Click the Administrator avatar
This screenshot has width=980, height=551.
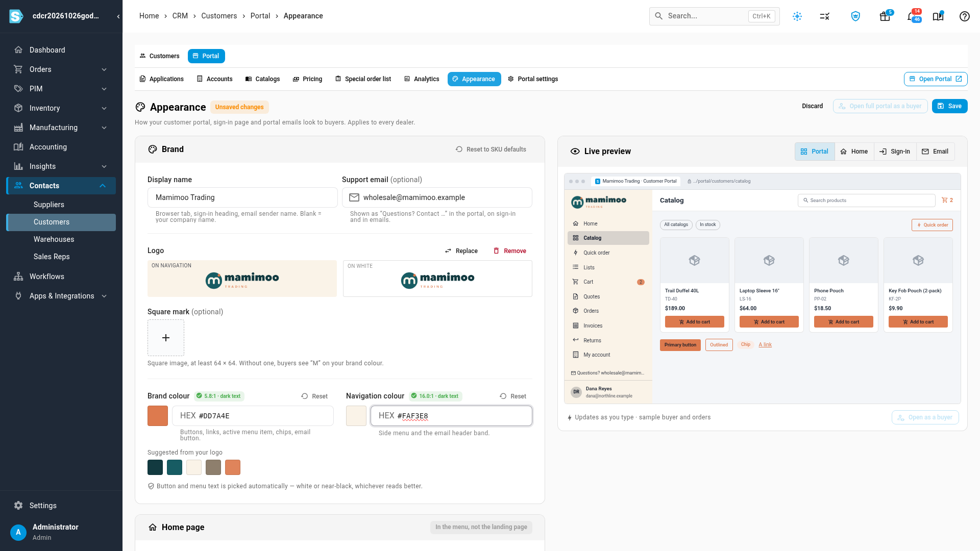(18, 532)
